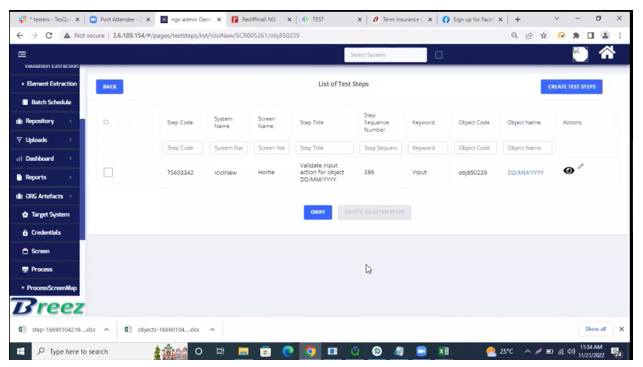Open Chrome profile account icon
Screen dimensions: 643x367
coord(605,36)
